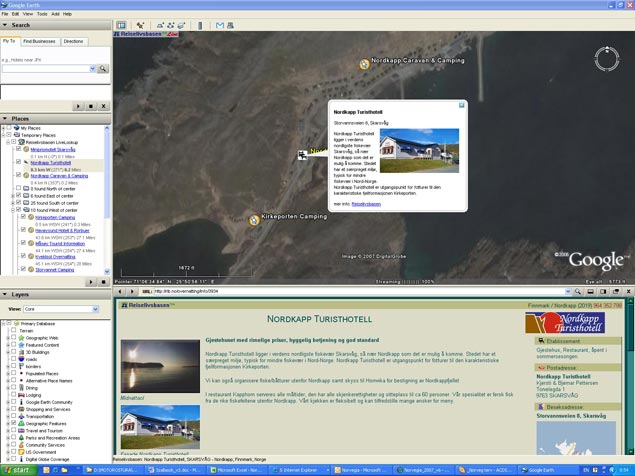Collapse the '10 found West of center' folder
This screenshot has height=476, width=635.
pos(13,210)
